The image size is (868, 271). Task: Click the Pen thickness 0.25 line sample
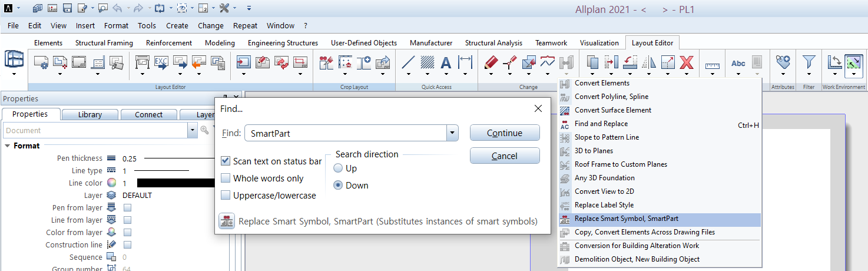click(180, 158)
